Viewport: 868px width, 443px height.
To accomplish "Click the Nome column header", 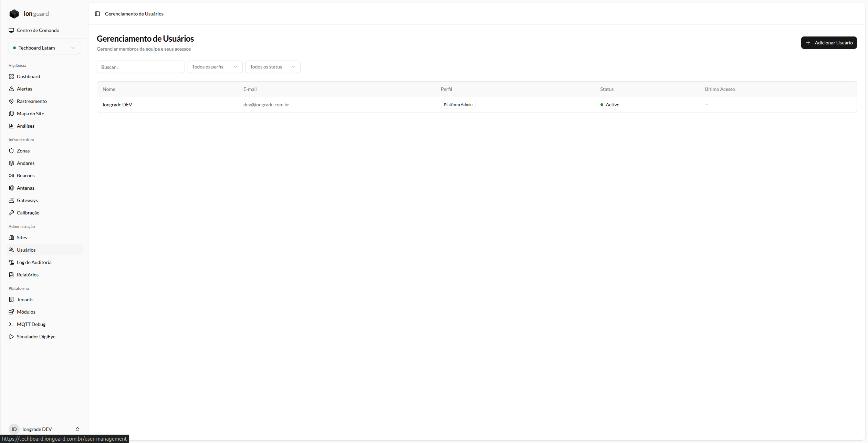I will [109, 89].
